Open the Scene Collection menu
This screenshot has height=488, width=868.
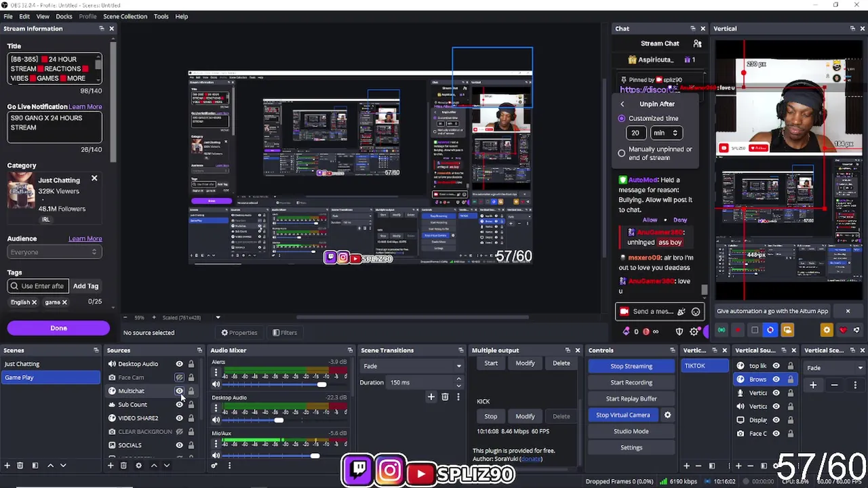(x=125, y=16)
